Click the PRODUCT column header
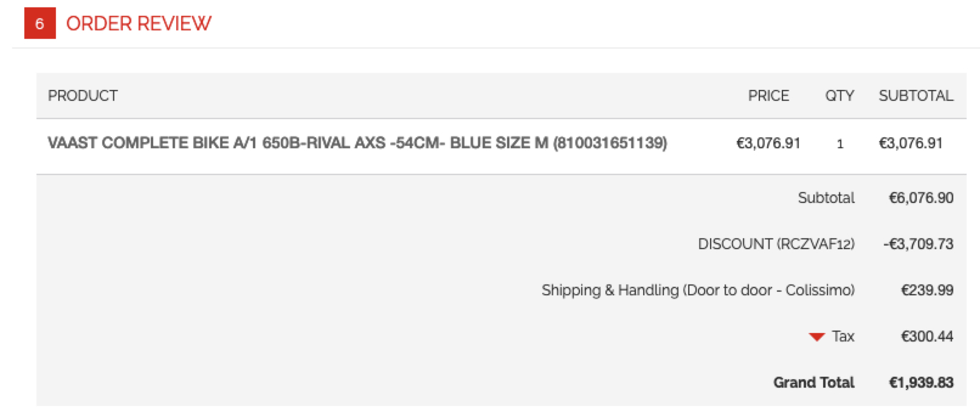This screenshot has width=980, height=412. click(83, 95)
